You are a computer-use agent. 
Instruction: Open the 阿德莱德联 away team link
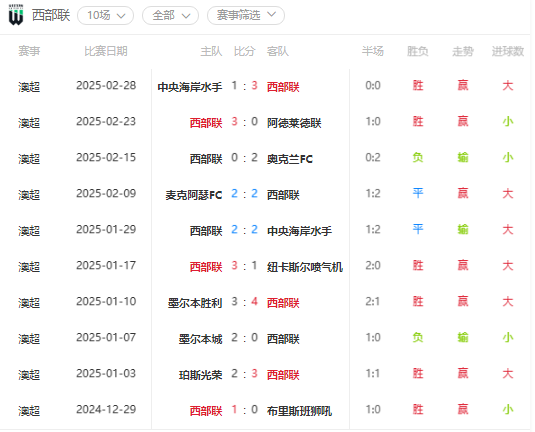(294, 123)
